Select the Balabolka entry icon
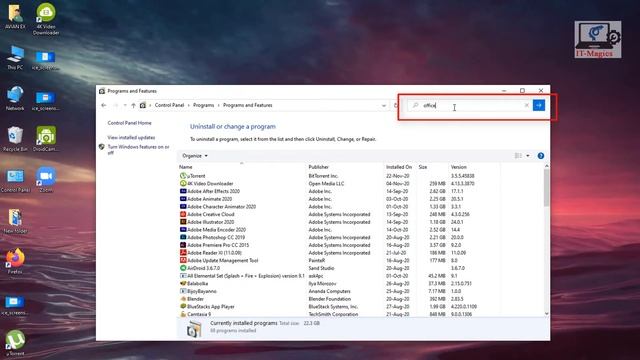Screen dimensions: 640x360 (183, 283)
